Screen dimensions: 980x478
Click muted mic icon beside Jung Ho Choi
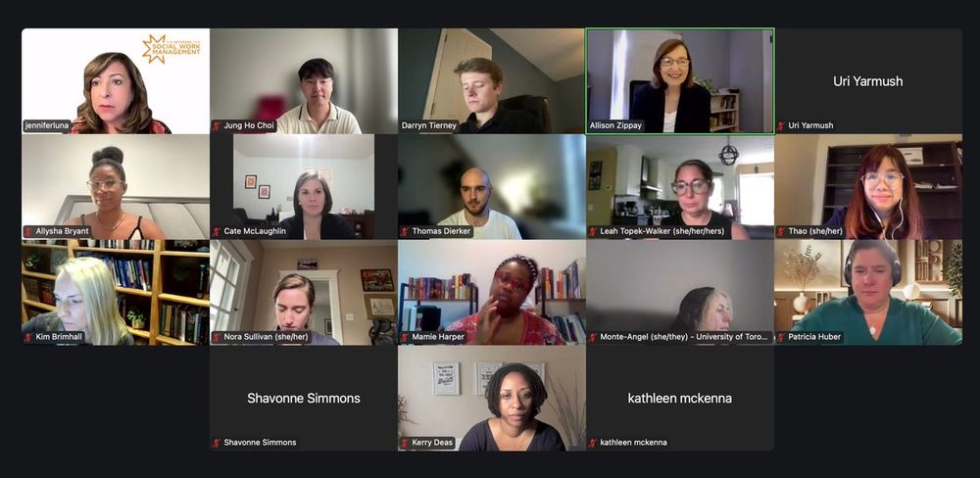pos(218,125)
